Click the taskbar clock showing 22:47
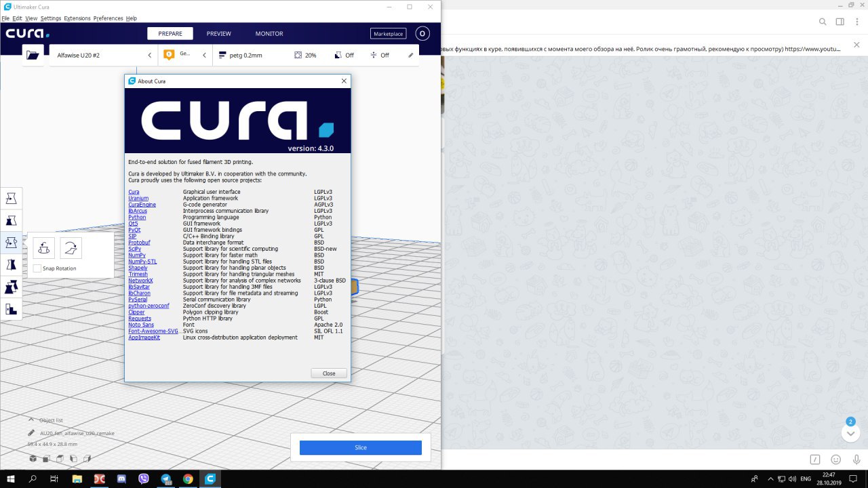Image resolution: width=868 pixels, height=488 pixels. [x=829, y=479]
